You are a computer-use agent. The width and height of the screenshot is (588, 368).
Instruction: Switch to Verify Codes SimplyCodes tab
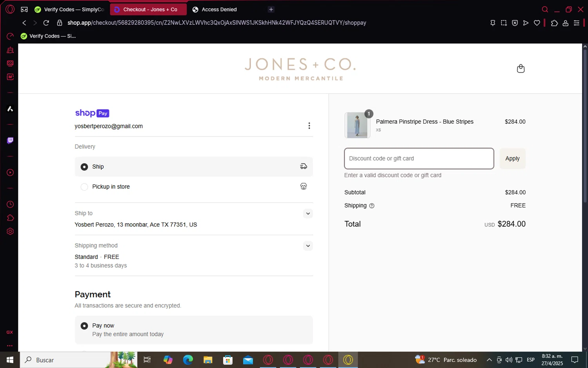click(x=69, y=9)
